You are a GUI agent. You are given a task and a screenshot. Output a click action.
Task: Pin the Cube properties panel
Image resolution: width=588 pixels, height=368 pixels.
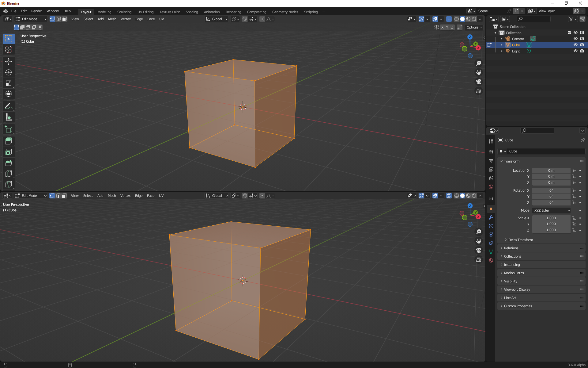[582, 140]
